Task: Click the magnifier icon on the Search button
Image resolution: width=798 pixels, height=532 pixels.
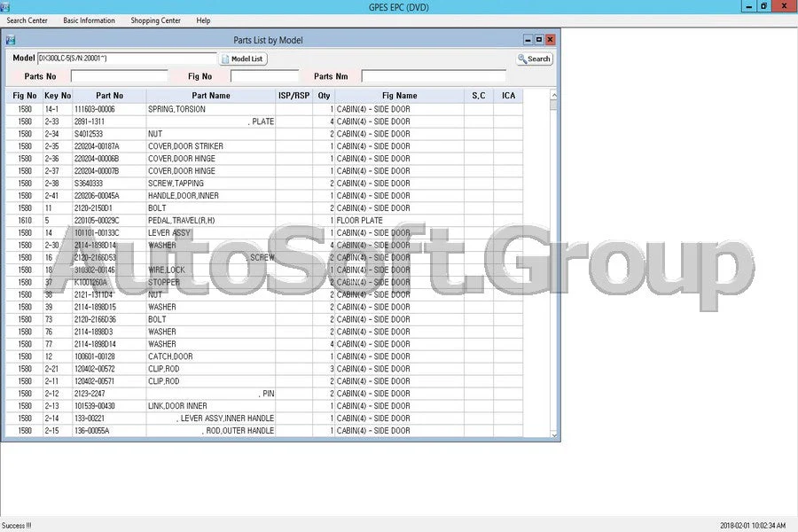Action: [523, 59]
